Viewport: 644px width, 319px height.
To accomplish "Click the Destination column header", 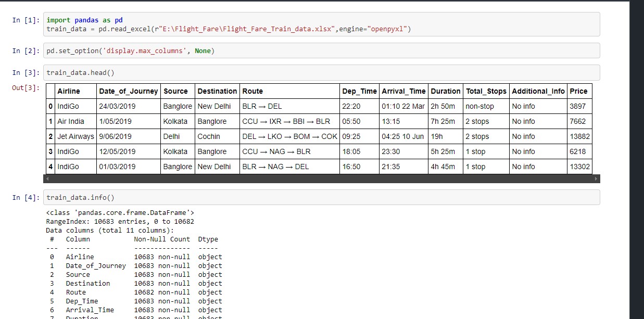I will tap(218, 91).
